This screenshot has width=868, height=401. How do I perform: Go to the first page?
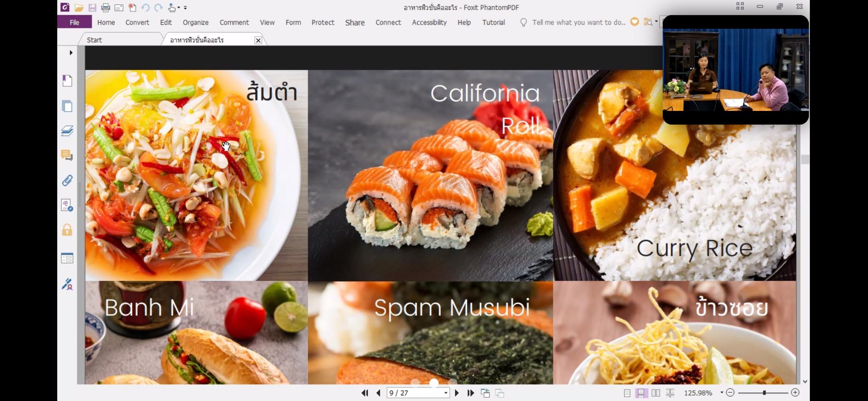point(364,393)
